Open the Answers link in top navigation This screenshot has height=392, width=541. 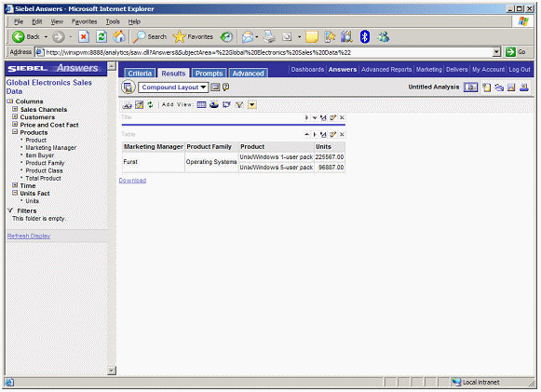(x=343, y=69)
